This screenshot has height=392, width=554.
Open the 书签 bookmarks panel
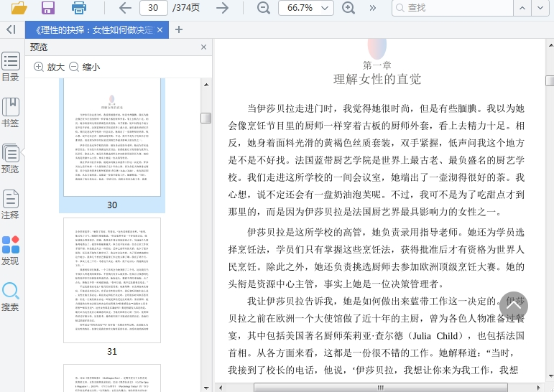click(x=10, y=113)
